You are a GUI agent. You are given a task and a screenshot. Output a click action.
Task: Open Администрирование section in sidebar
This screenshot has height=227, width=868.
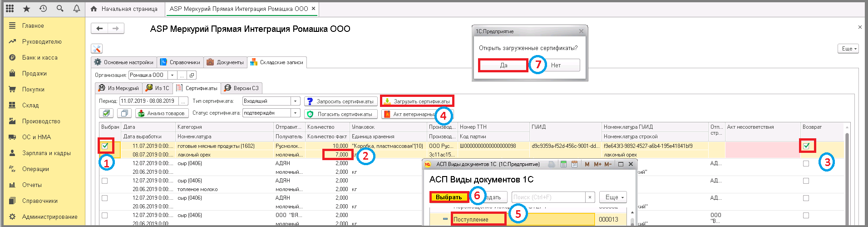pyautogui.click(x=50, y=217)
